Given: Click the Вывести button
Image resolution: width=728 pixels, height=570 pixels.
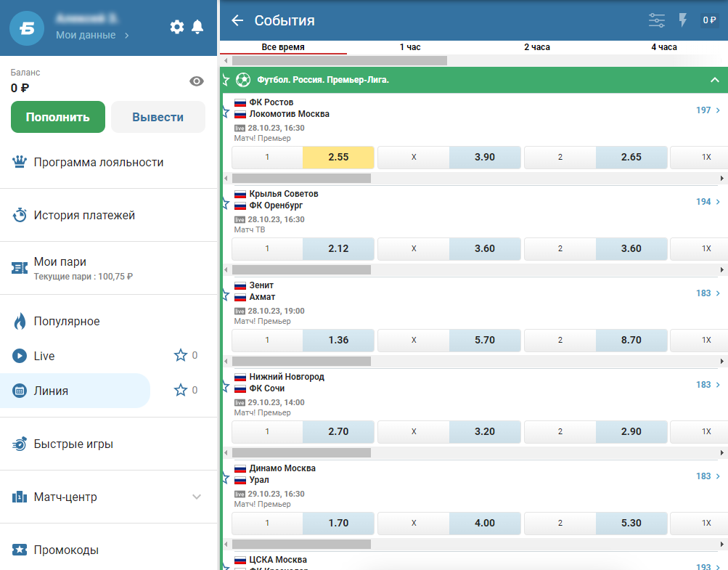Looking at the screenshot, I should click(158, 117).
